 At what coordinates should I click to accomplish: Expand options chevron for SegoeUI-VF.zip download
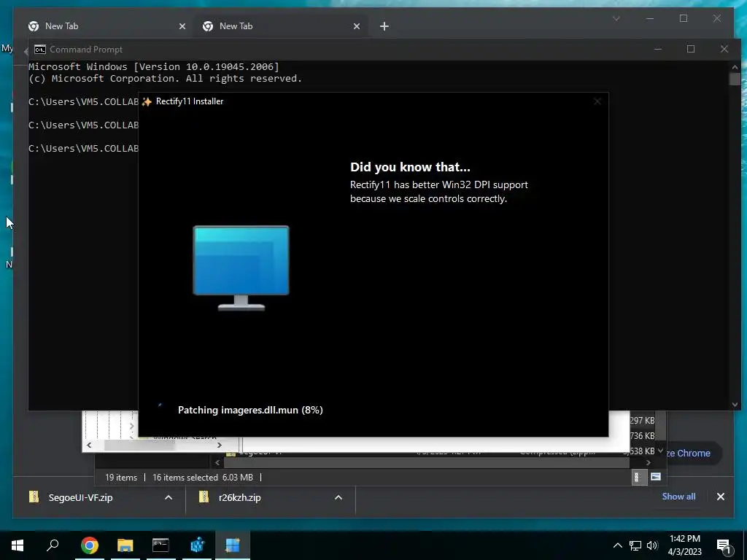(x=169, y=497)
